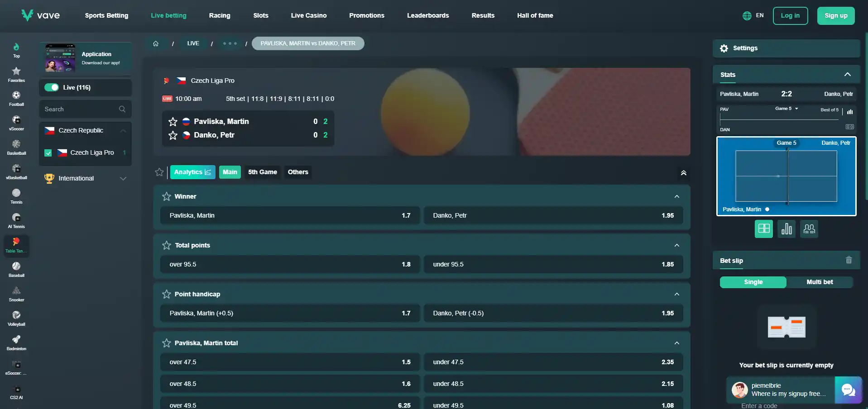Image resolution: width=868 pixels, height=409 pixels.
Task: Click the Search input field
Action: click(85, 109)
